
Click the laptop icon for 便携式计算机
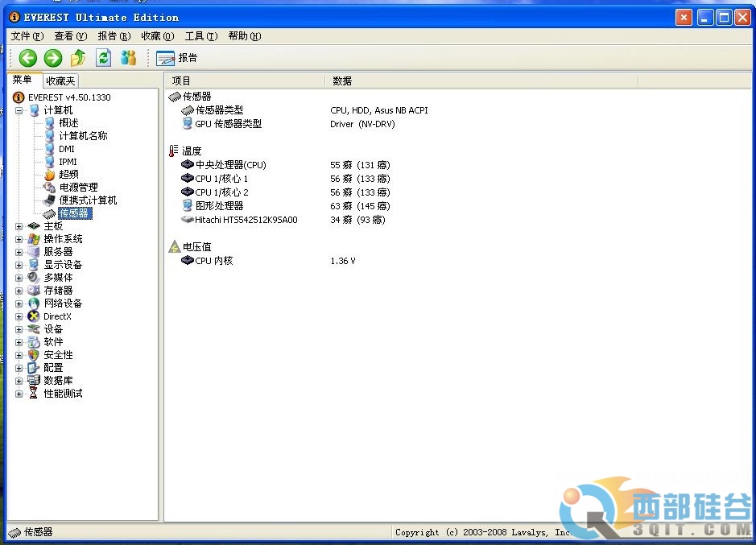[49, 200]
